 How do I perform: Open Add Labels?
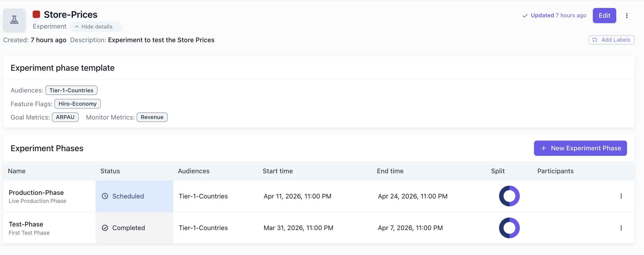[x=611, y=40]
